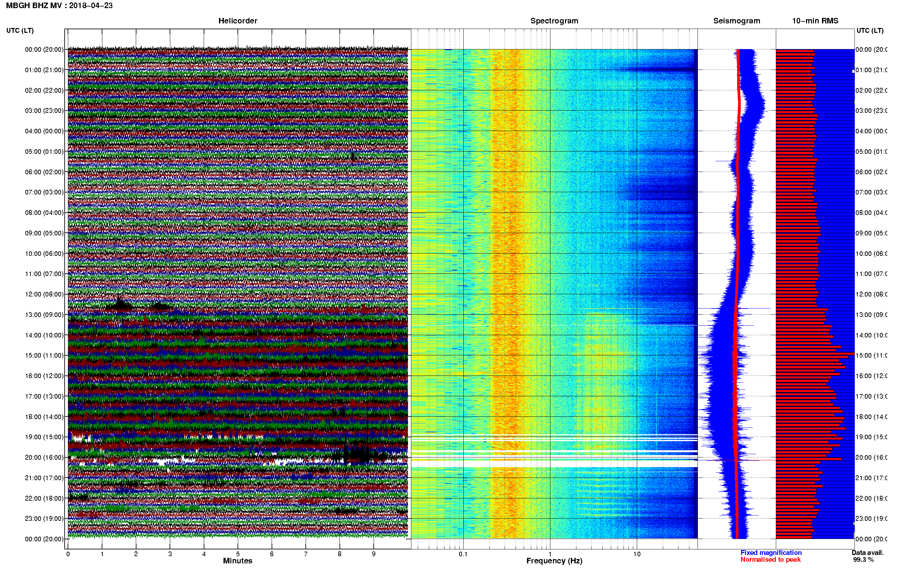Click the right 'UTC (LT)' axis header

point(870,31)
